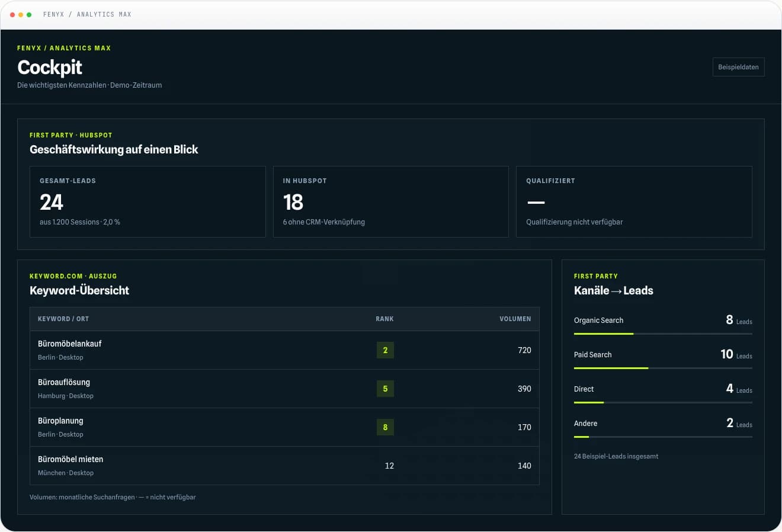
Task: Click the Paid Search progress bar
Action: pos(663,368)
